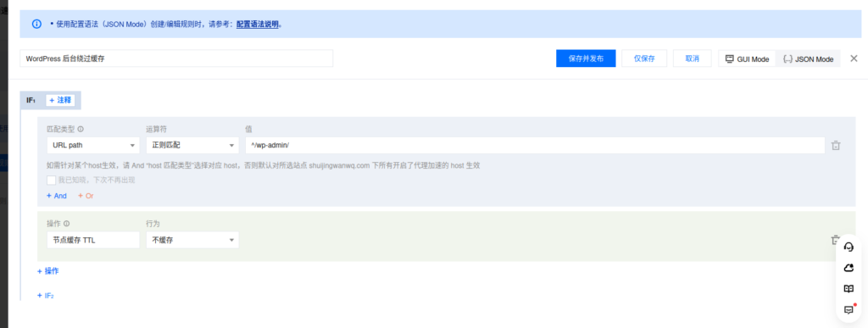Click the info icon next to 匹配类型

pyautogui.click(x=81, y=129)
